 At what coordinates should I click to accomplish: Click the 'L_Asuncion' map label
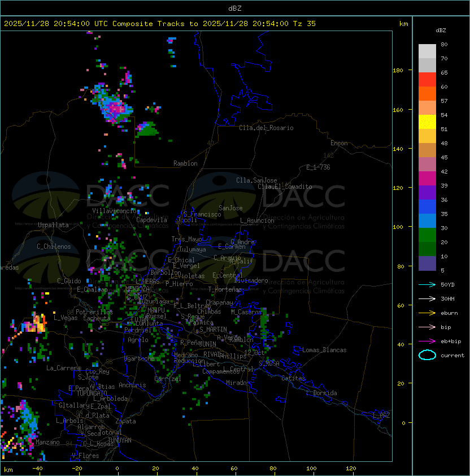click(x=257, y=220)
